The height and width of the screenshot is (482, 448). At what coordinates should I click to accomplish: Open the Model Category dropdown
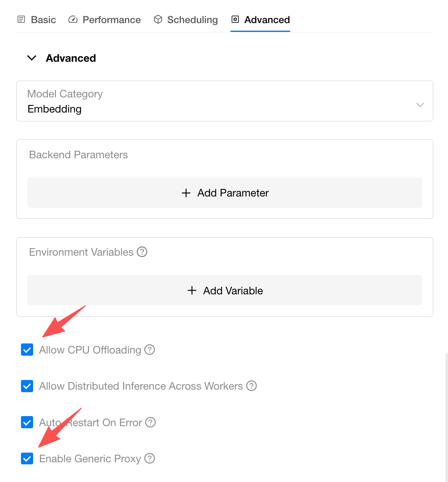tap(224, 101)
